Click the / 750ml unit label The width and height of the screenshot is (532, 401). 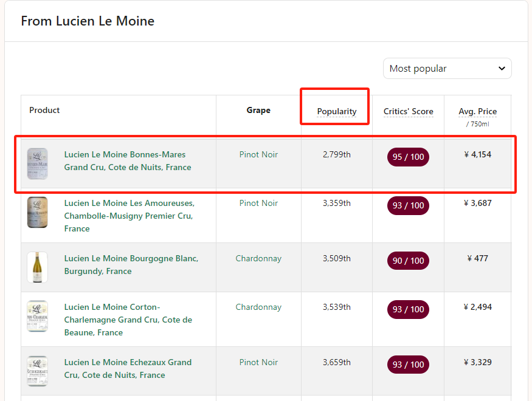pyautogui.click(x=478, y=124)
